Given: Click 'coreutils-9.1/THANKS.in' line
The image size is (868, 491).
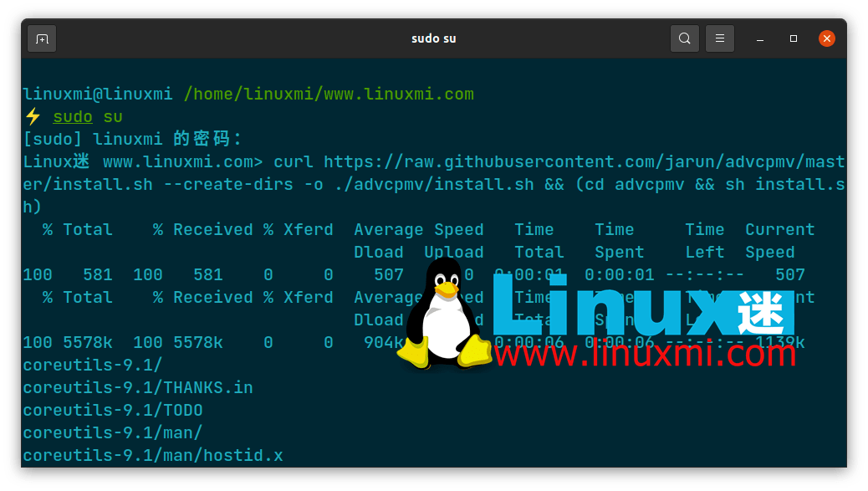Looking at the screenshot, I should [138, 388].
